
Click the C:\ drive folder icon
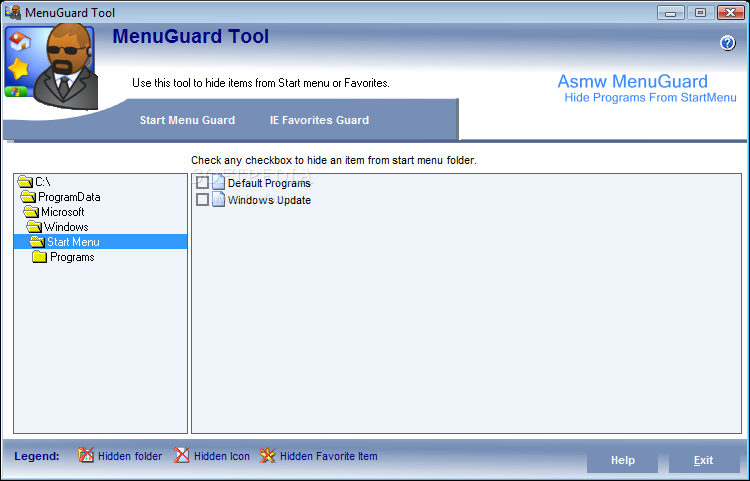[25, 182]
